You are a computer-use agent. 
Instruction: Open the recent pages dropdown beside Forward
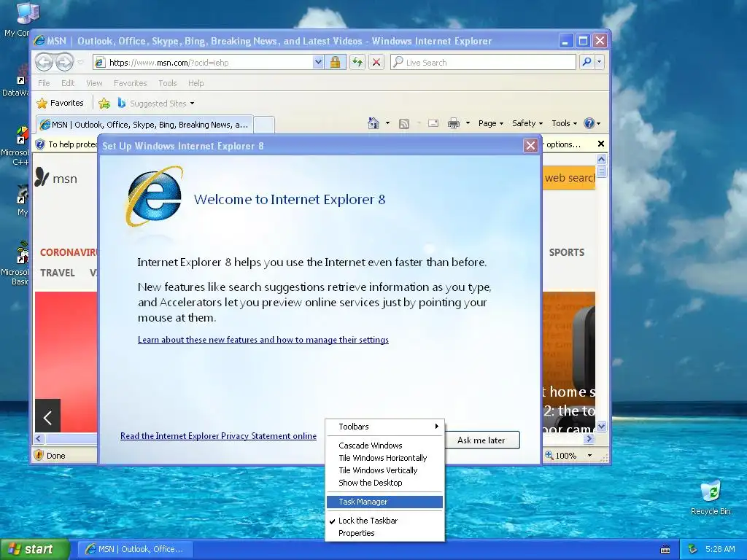(80, 63)
